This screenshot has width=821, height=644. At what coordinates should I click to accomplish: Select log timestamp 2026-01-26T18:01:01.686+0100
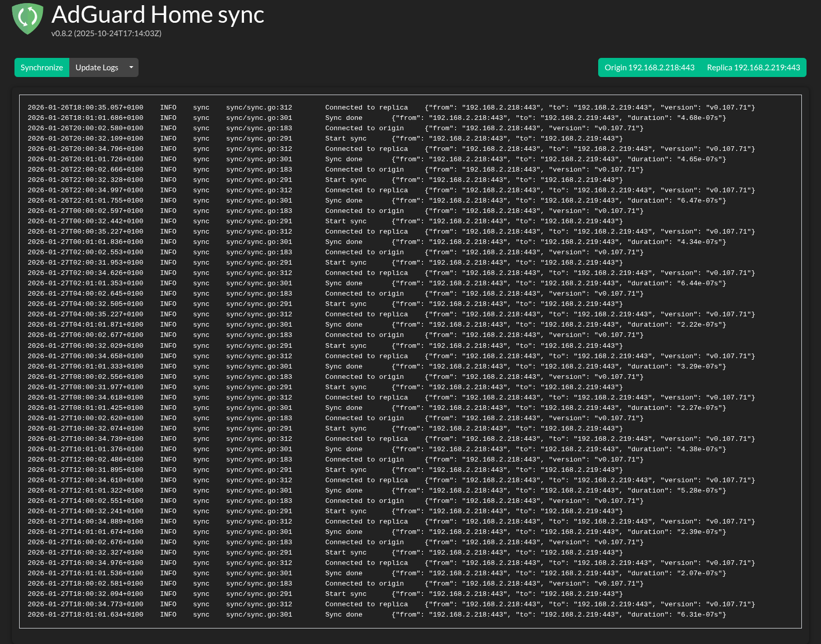click(x=85, y=118)
